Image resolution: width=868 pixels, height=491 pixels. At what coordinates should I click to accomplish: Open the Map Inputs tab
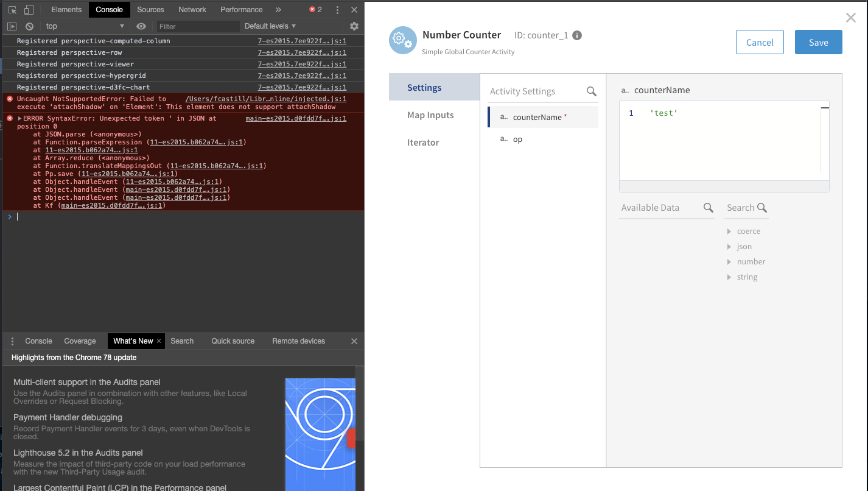click(x=430, y=115)
